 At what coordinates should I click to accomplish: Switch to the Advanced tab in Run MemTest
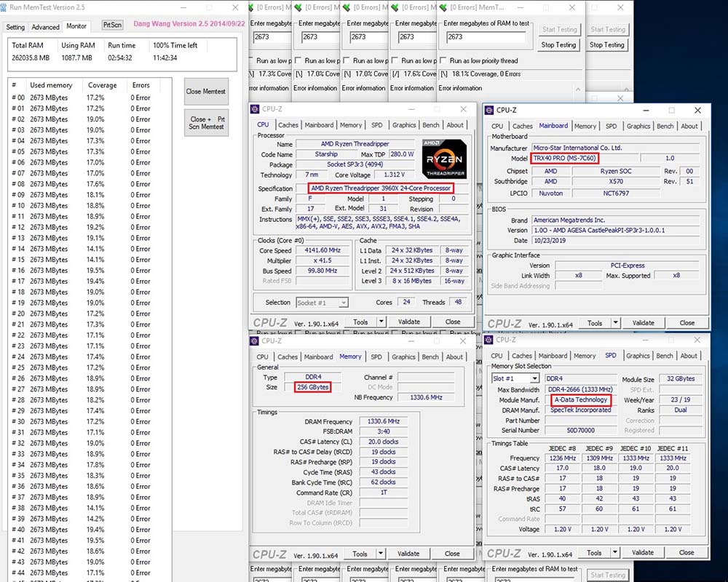(x=45, y=27)
